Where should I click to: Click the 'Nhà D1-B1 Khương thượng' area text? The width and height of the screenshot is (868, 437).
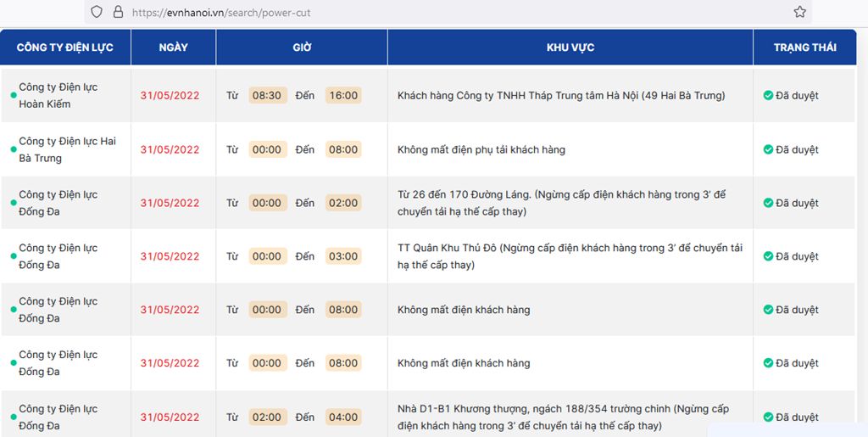(x=564, y=417)
